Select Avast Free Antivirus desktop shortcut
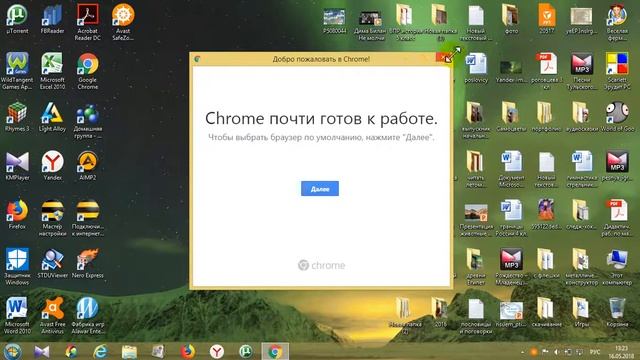This screenshot has width=640, height=360. pos(52,316)
